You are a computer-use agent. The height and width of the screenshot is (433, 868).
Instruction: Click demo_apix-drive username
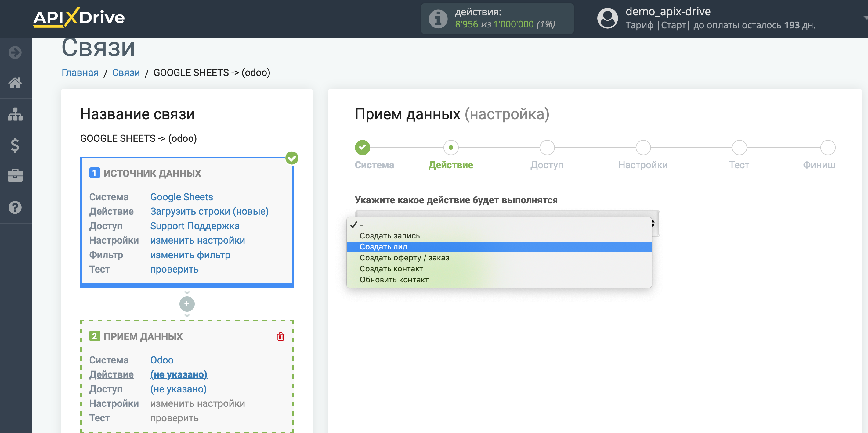tap(668, 12)
